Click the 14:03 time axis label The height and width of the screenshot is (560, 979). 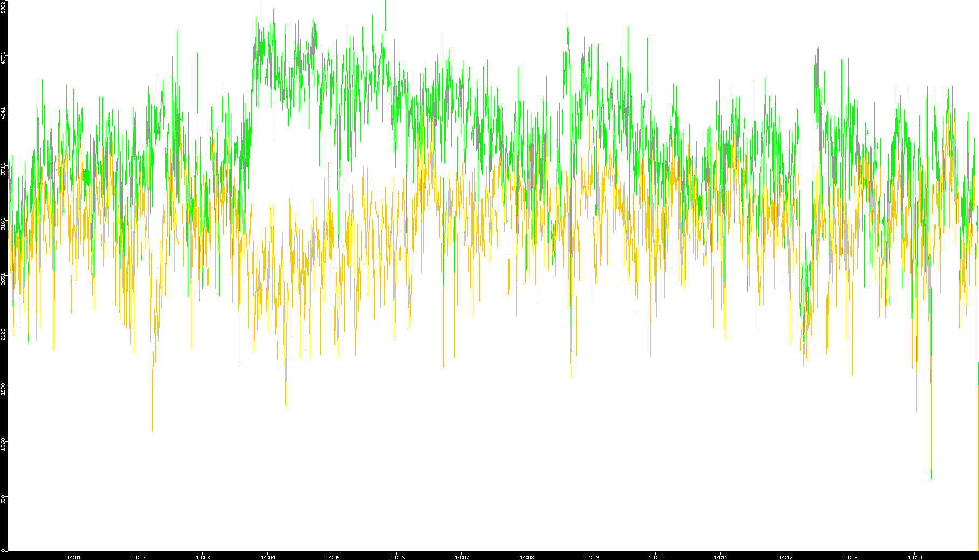click(203, 557)
